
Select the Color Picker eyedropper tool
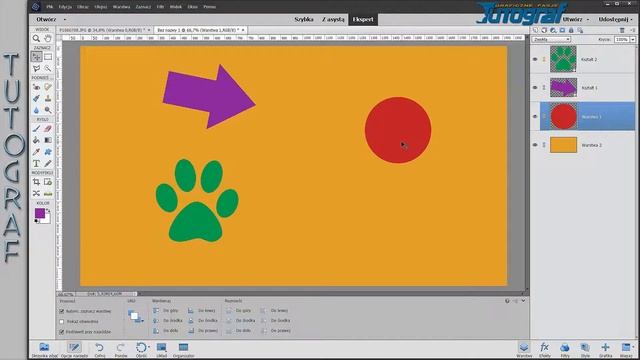36,152
